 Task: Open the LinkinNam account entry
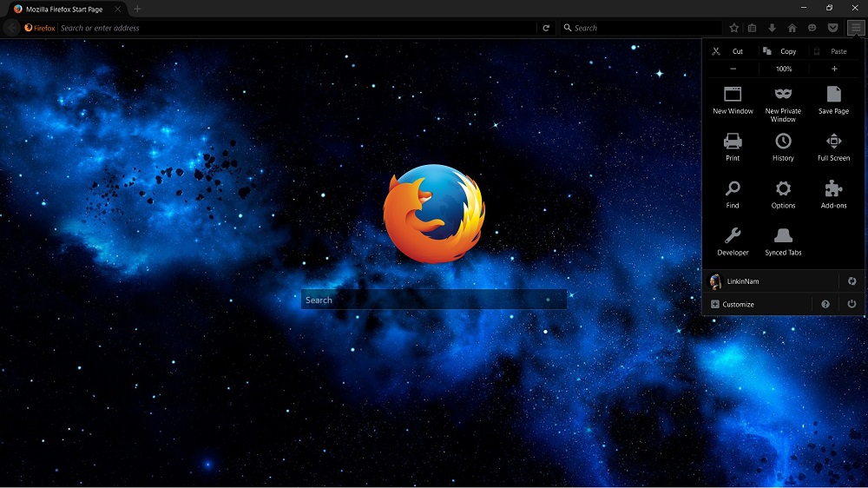(x=772, y=281)
